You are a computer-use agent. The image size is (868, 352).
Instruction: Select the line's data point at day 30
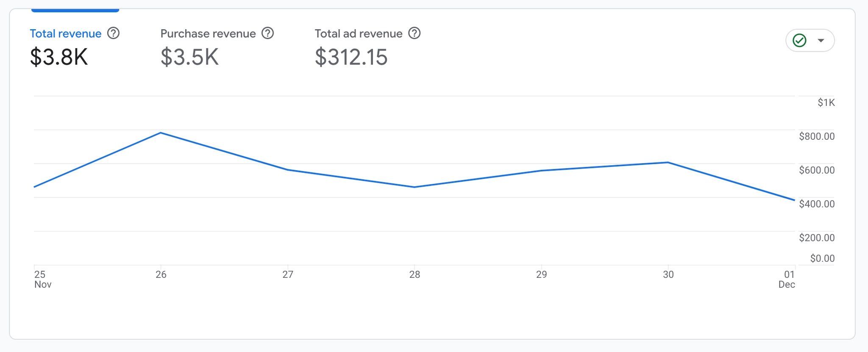point(668,162)
